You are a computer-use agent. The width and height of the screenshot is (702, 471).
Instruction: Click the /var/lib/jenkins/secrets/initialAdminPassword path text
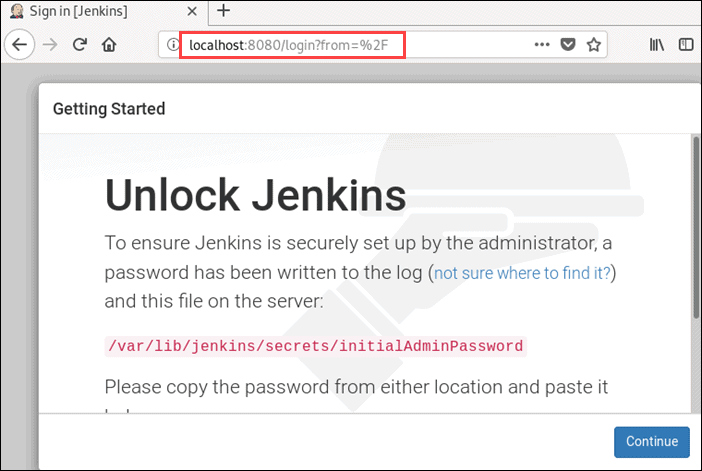pos(316,346)
